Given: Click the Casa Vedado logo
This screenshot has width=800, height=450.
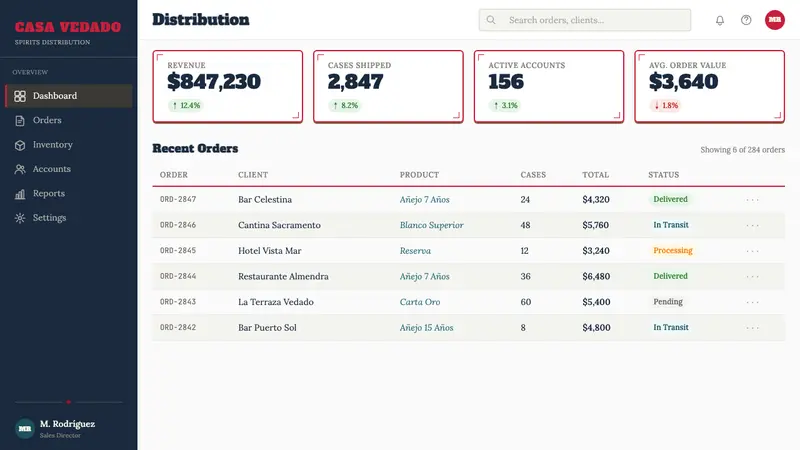Looking at the screenshot, I should pyautogui.click(x=68, y=27).
